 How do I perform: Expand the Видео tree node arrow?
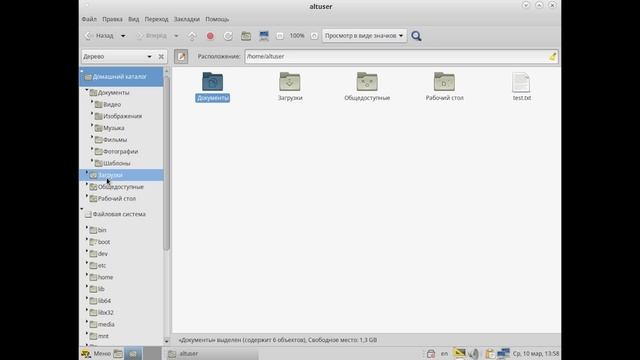click(92, 102)
